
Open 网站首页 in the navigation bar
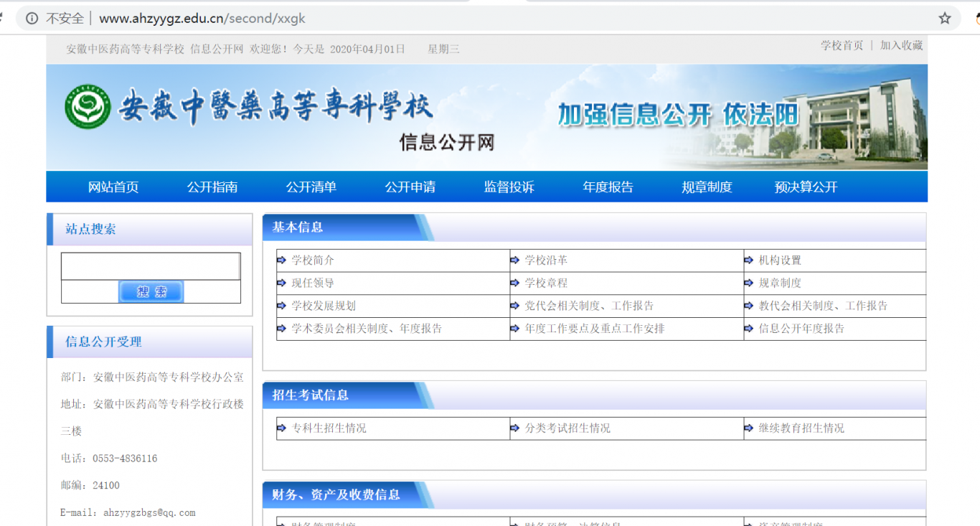coord(113,187)
